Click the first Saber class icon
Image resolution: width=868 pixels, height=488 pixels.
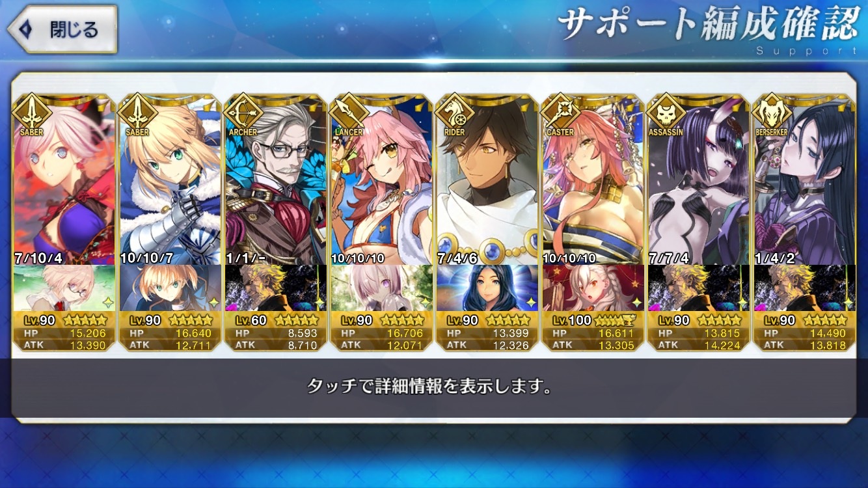click(x=29, y=112)
